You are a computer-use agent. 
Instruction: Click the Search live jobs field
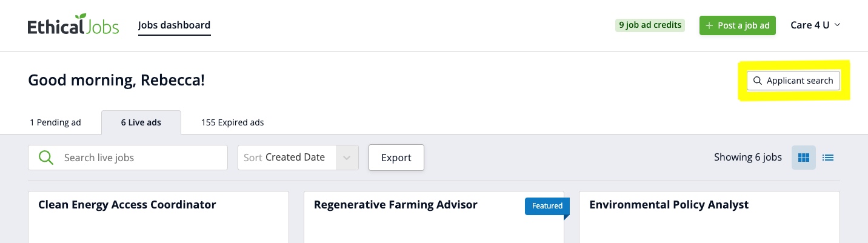[x=139, y=158]
